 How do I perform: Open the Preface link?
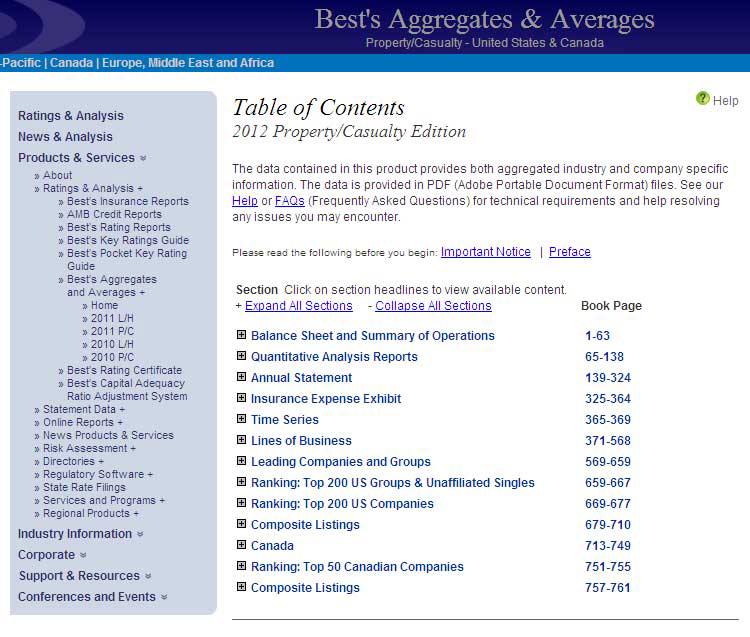point(570,252)
